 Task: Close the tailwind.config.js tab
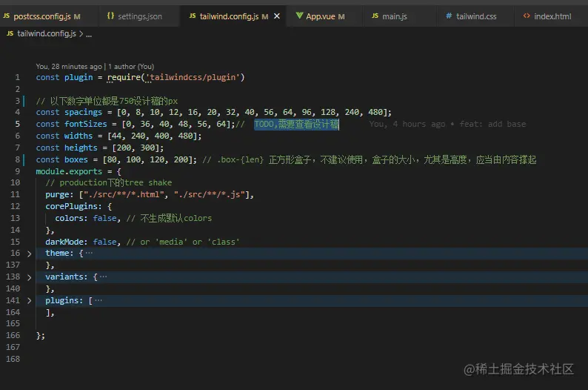(x=277, y=16)
